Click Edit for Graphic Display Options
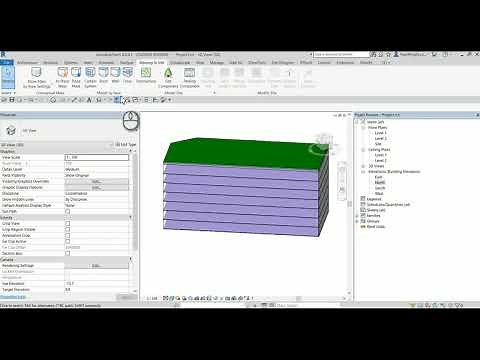Image resolution: width=480 pixels, height=360 pixels. (96, 187)
